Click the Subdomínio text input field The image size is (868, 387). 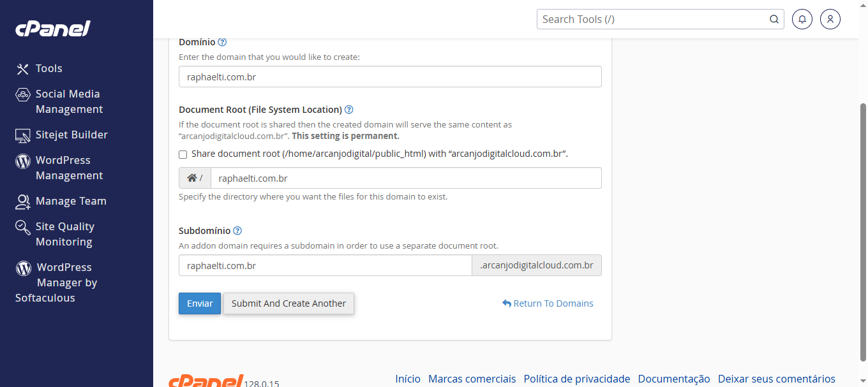point(325,265)
